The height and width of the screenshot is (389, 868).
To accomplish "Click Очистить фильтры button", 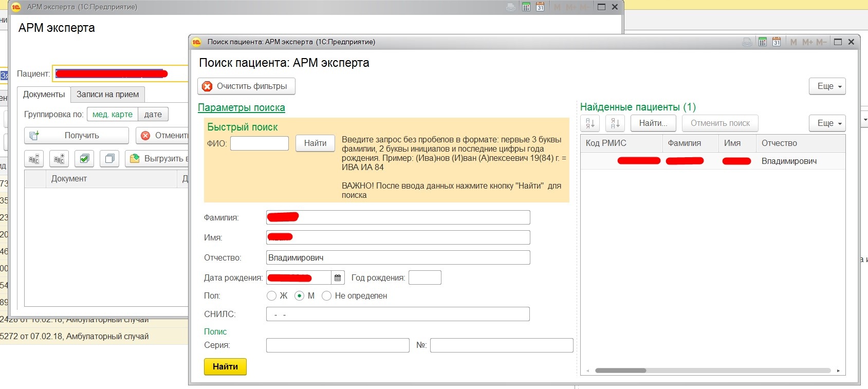I will (246, 86).
